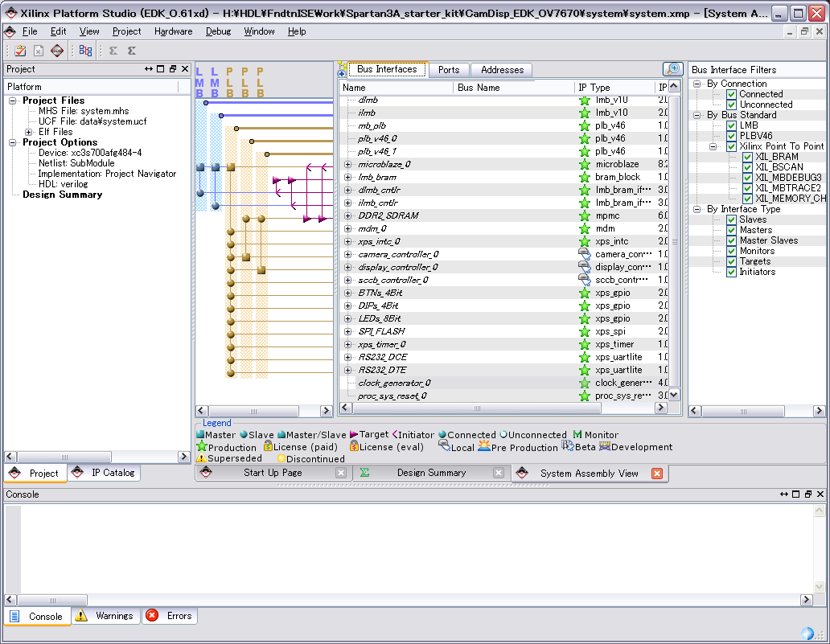Click star icon in DDR2_SDRAM row
Screen dimensions: 830x644
point(585,216)
